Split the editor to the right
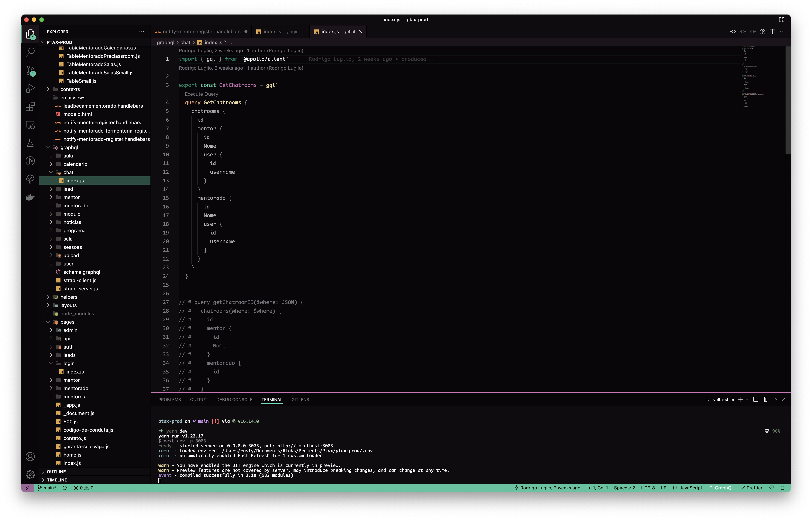Image resolution: width=812 pixels, height=520 pixels. point(772,31)
